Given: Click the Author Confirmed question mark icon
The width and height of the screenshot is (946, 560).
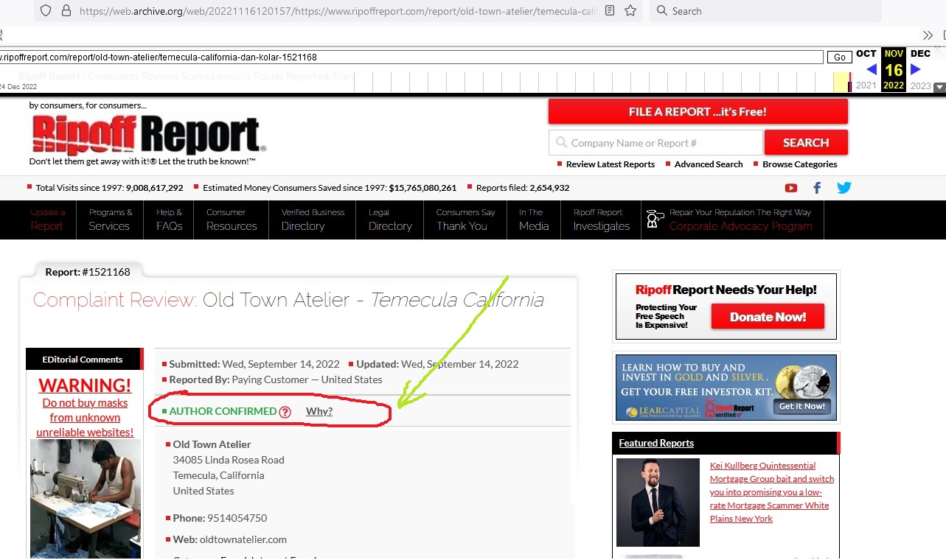Looking at the screenshot, I should pos(285,412).
